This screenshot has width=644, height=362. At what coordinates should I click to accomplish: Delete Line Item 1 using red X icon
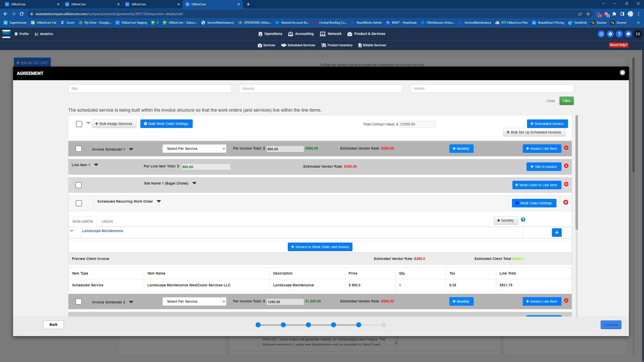point(566,166)
